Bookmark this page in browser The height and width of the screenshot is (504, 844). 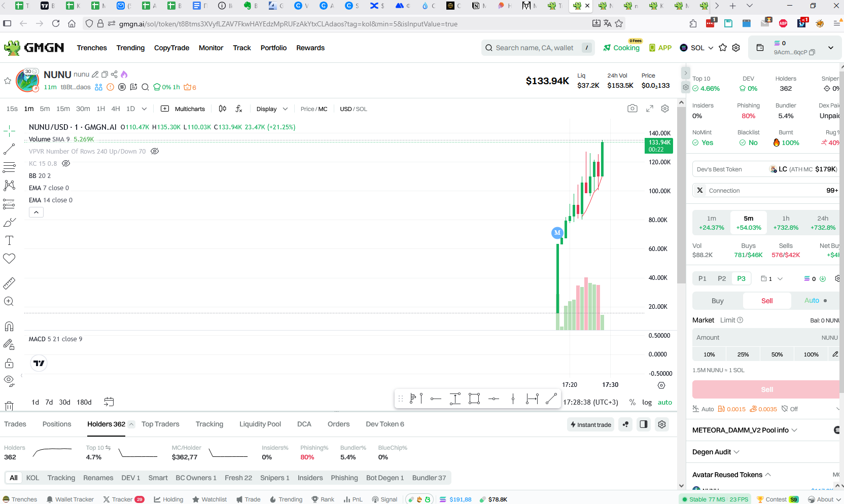tap(619, 23)
